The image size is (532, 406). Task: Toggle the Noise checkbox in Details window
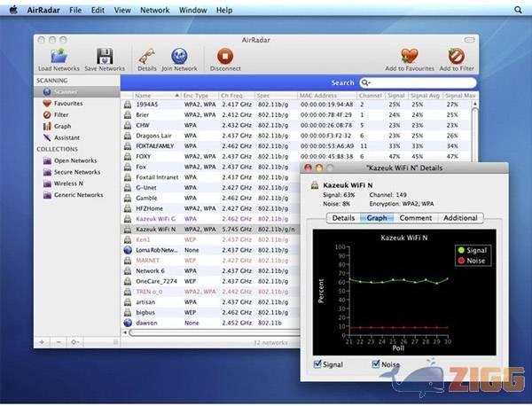376,364
